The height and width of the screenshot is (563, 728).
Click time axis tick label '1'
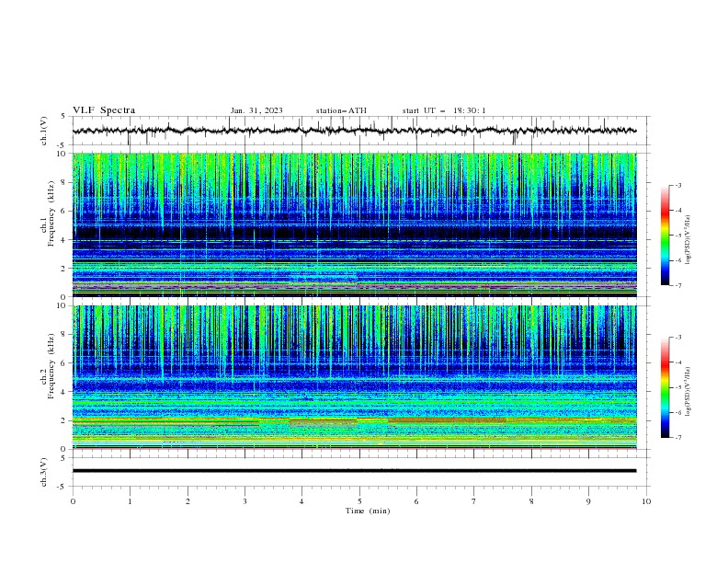(x=130, y=501)
